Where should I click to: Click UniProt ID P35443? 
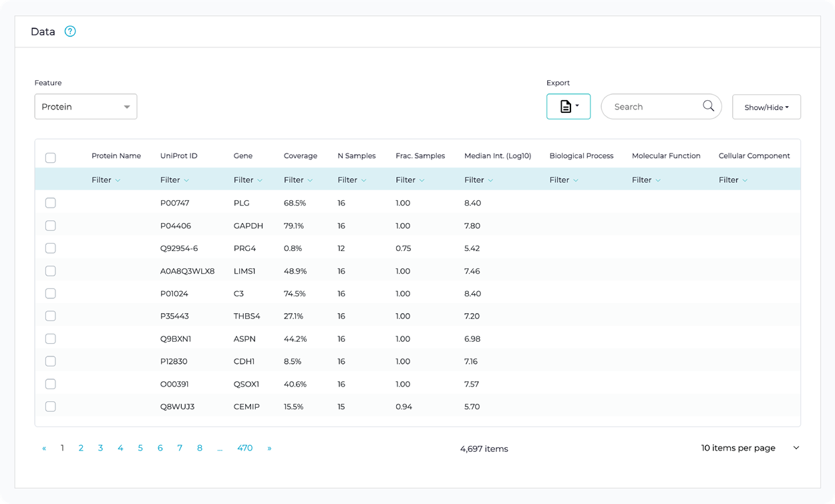click(x=175, y=316)
